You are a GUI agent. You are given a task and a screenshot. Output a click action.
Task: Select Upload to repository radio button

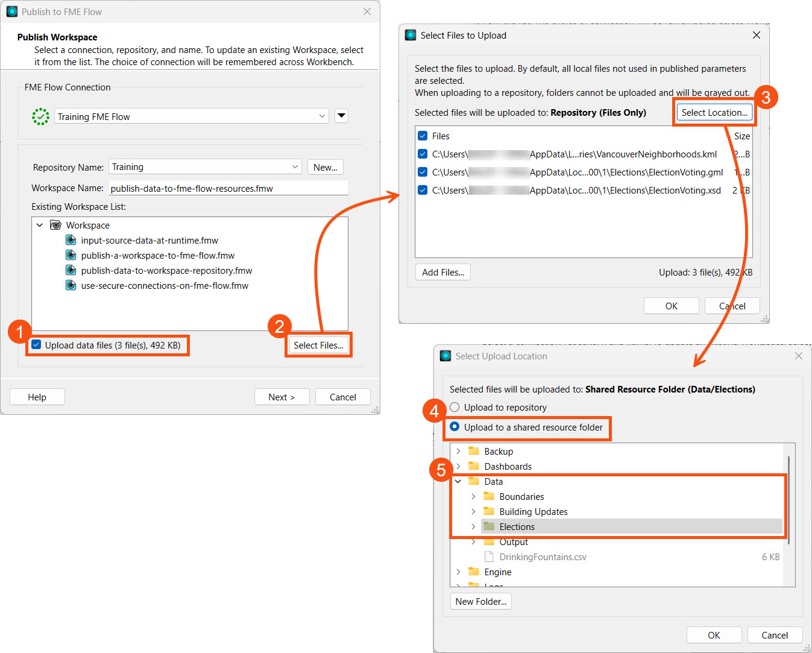(455, 407)
